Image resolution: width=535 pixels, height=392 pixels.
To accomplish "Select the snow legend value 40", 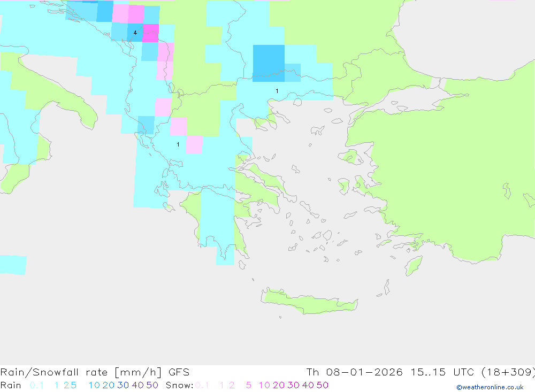I will 308,385.
